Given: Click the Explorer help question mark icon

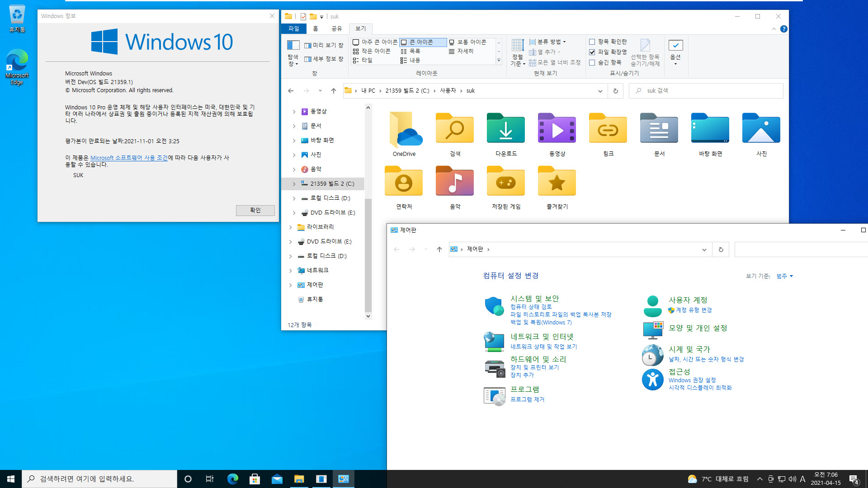Looking at the screenshot, I should [x=784, y=29].
